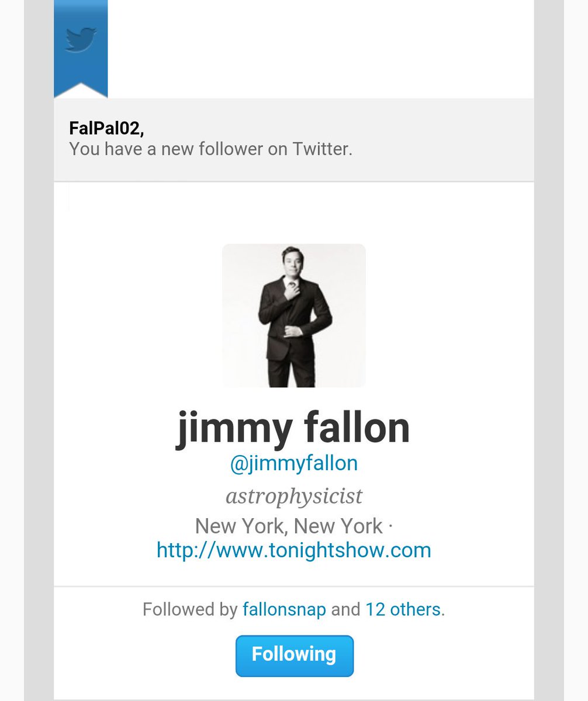The image size is (588, 701).
Task: Open the @jimmyfallon handle link
Action: (294, 463)
